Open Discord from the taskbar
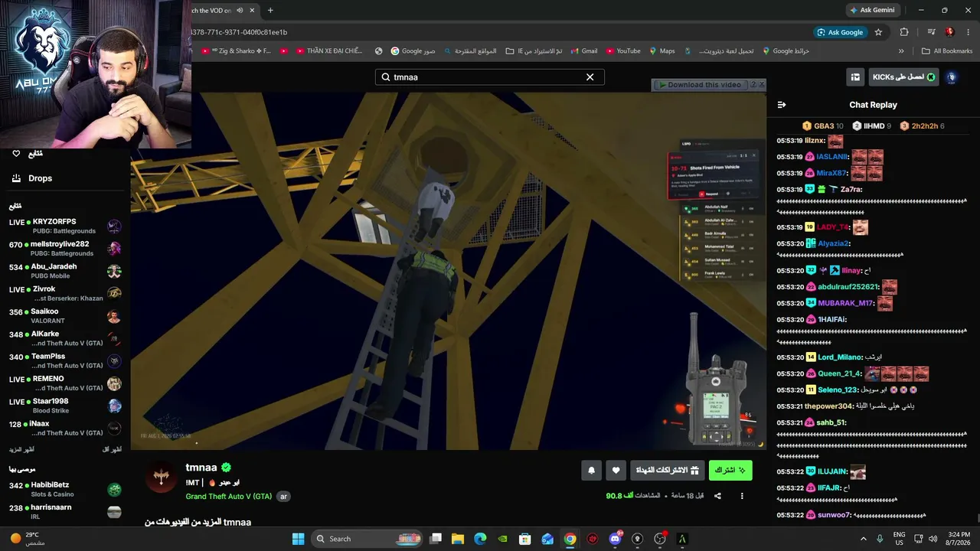 (615, 539)
